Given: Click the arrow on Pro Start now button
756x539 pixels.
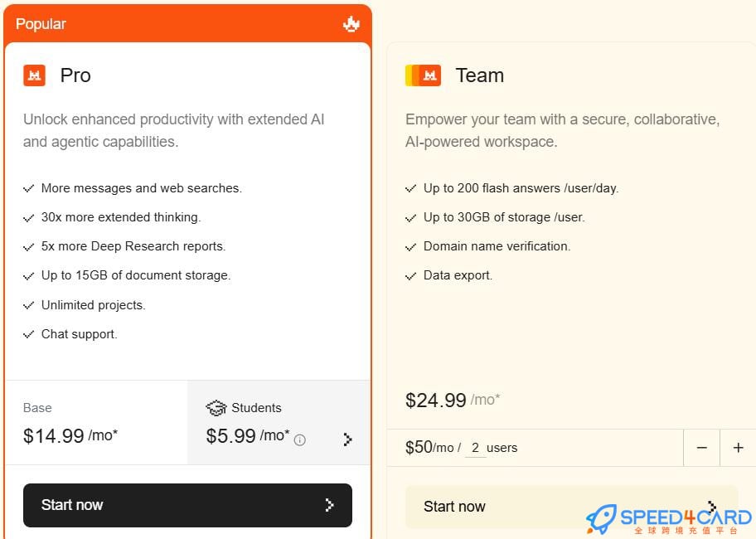Looking at the screenshot, I should 329,505.
